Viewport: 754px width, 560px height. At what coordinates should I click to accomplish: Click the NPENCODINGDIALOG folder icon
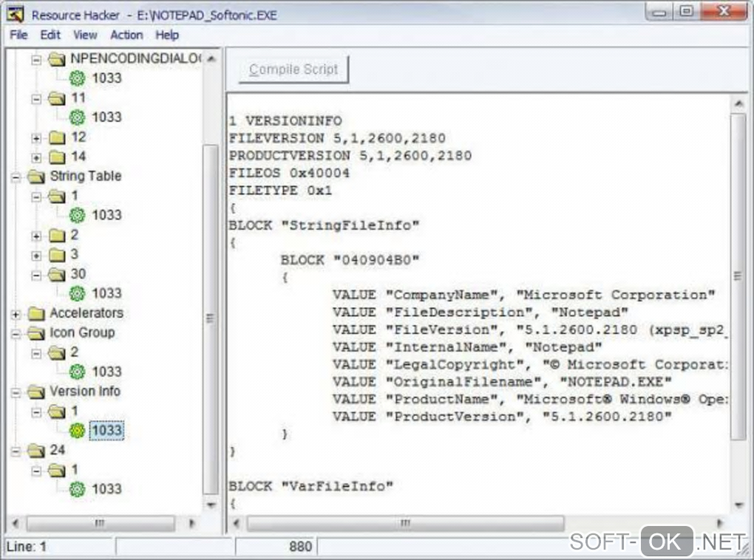click(x=57, y=59)
